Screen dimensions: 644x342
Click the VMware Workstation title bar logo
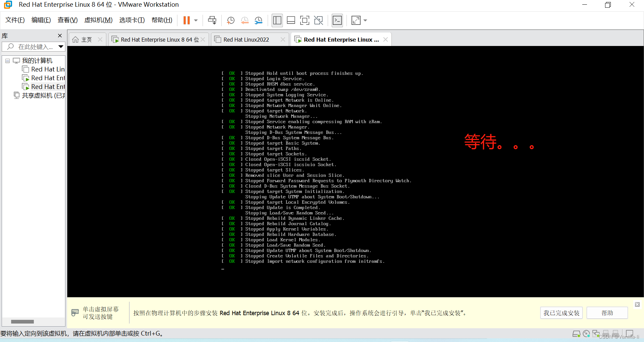tap(8, 5)
